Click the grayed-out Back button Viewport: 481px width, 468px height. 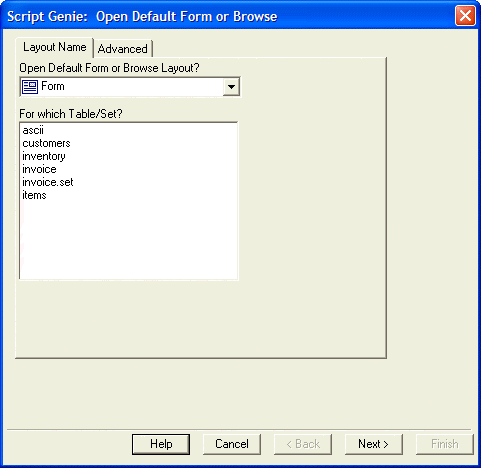[x=303, y=444]
